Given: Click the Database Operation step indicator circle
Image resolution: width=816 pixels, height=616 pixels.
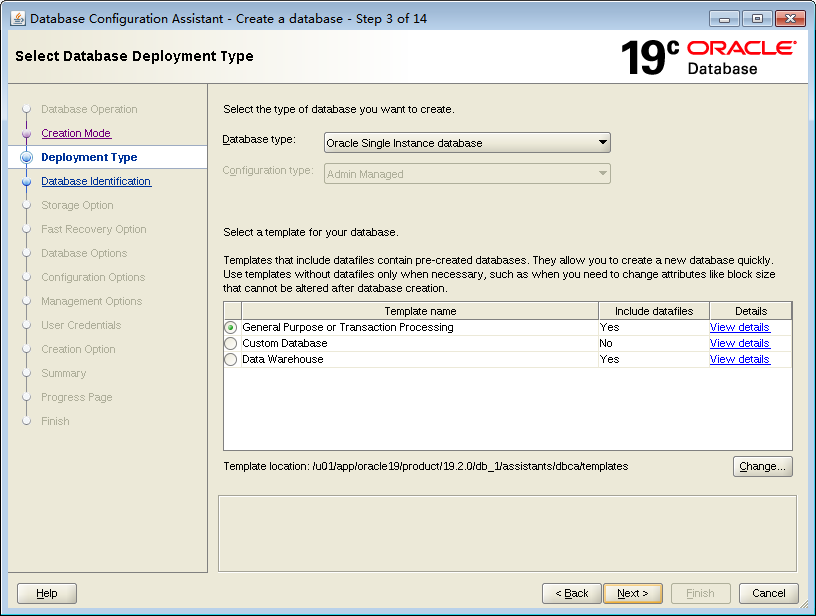Looking at the screenshot, I should (25, 109).
